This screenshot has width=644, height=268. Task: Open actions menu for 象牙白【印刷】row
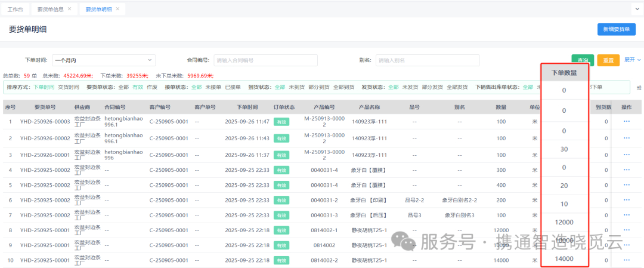pos(626,200)
